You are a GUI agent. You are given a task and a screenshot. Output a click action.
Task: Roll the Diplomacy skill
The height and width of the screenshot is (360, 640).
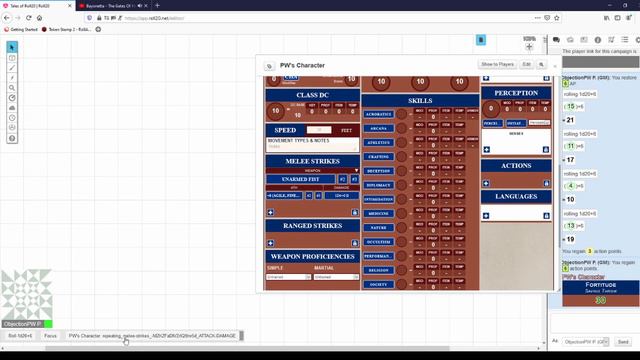tap(379, 185)
